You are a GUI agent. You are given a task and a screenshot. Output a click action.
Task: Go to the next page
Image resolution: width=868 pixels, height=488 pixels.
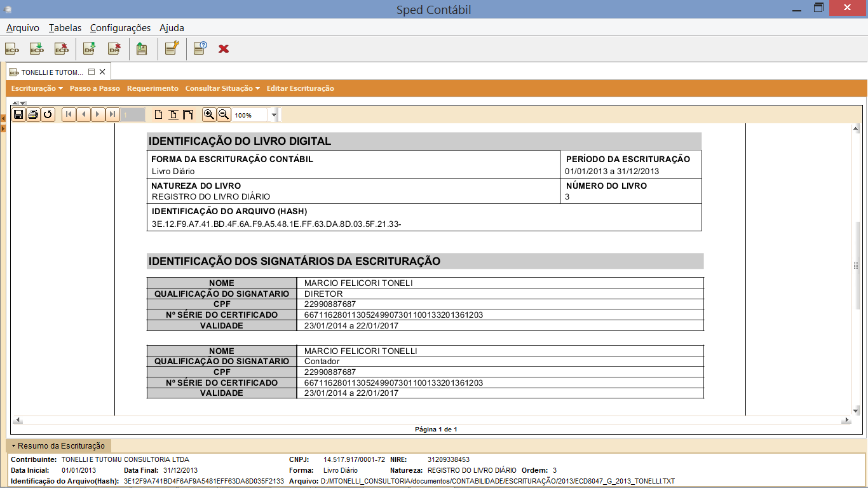coord(98,114)
